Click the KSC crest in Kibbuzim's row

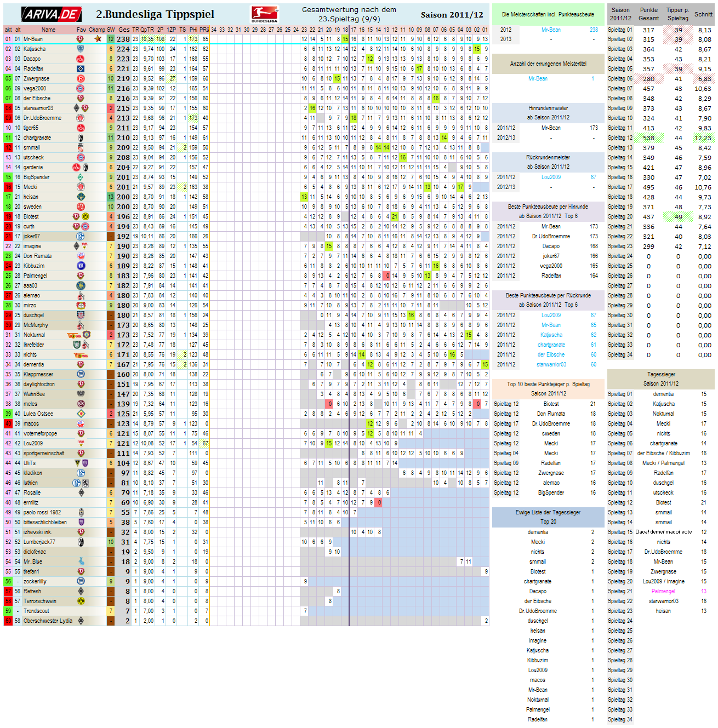tap(81, 266)
